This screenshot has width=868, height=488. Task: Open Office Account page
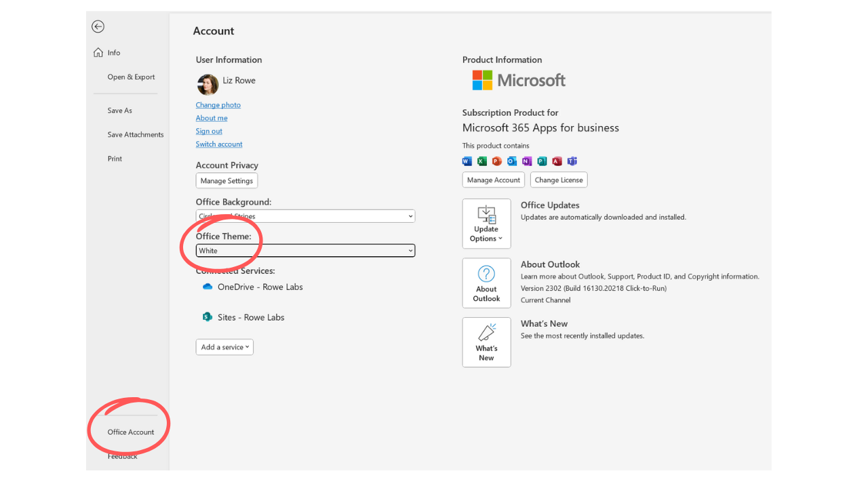click(131, 432)
